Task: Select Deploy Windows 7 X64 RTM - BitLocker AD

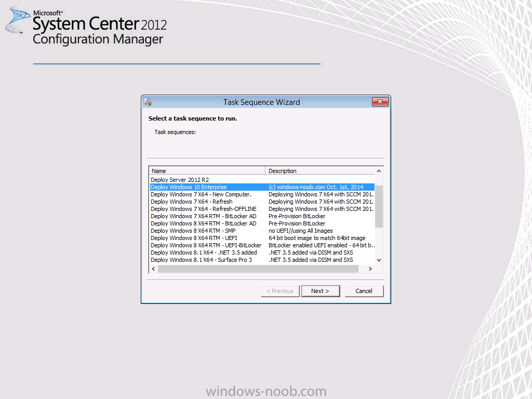Action: point(262,216)
